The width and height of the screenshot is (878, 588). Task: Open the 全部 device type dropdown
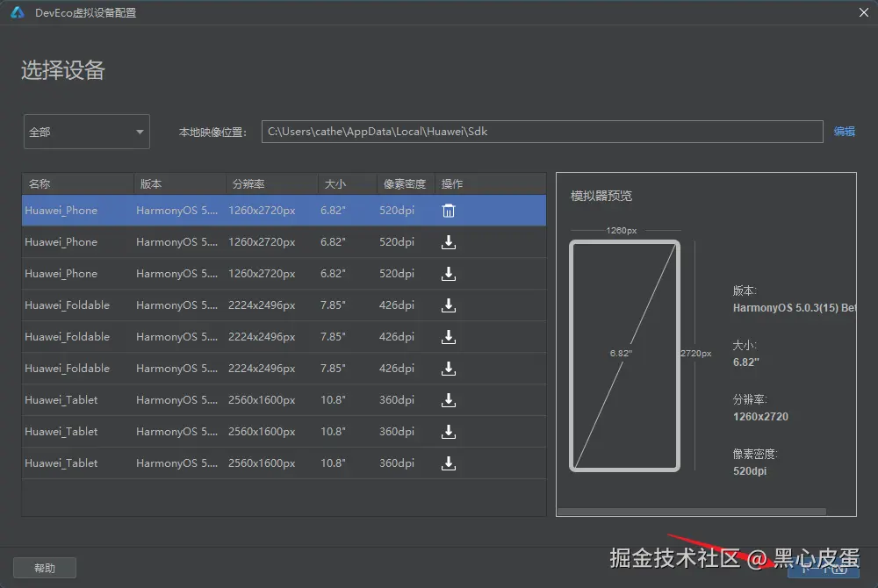[x=87, y=132]
